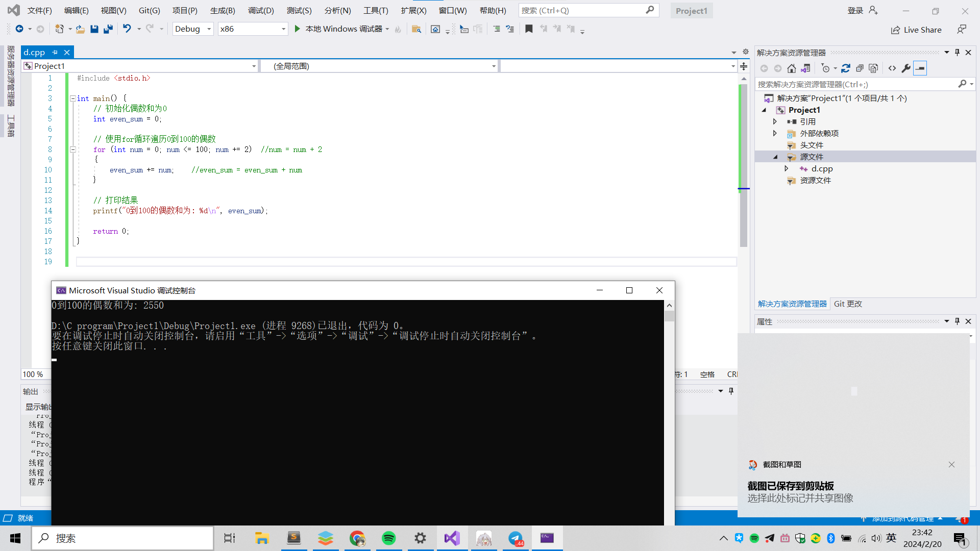Click Show All Files in Solution Explorer
The height and width of the screenshot is (551, 980).
coord(873,68)
